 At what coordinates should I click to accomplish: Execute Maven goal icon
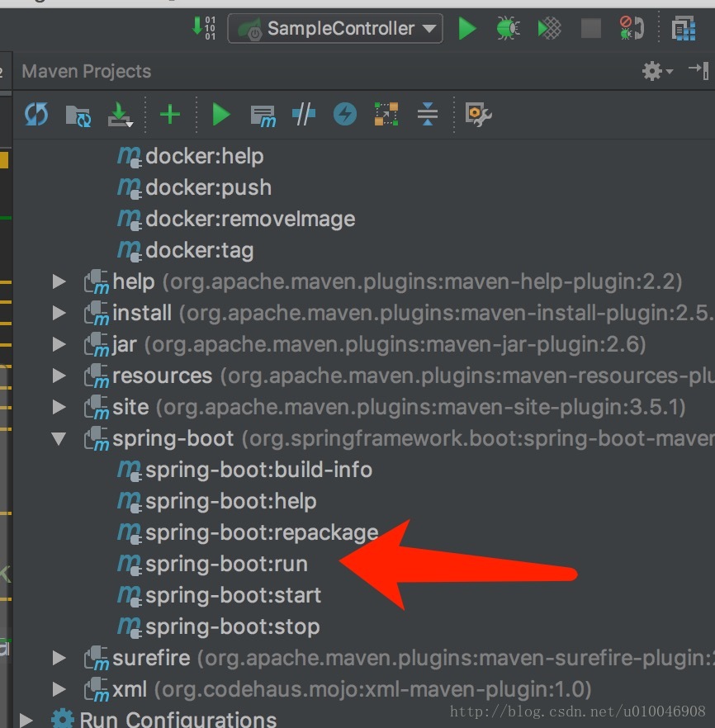point(263,116)
